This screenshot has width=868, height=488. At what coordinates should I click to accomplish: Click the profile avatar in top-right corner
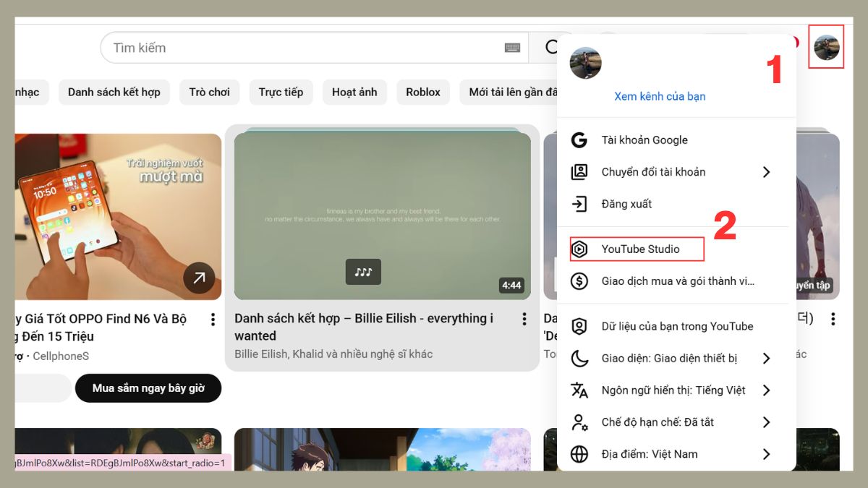tap(826, 48)
